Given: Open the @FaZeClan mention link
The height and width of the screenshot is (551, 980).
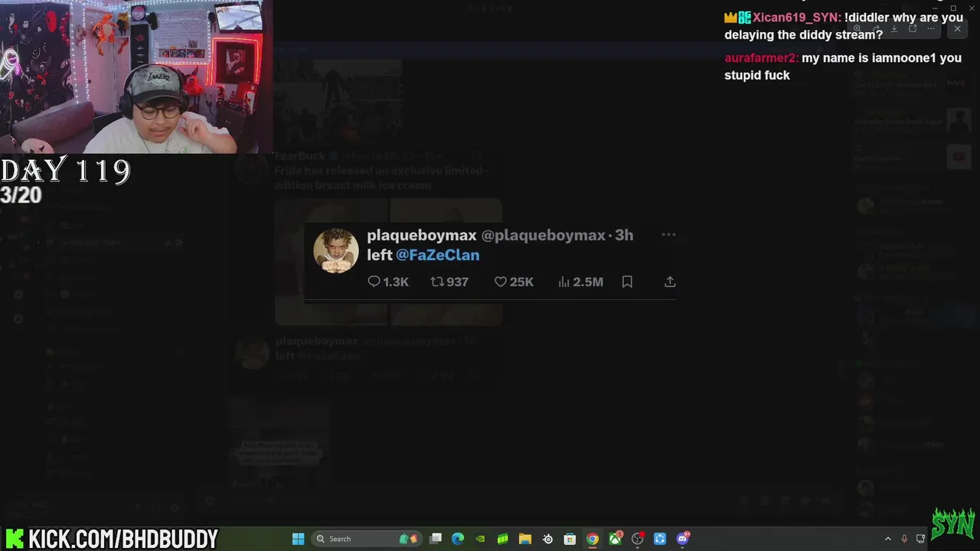Looking at the screenshot, I should pos(437,256).
